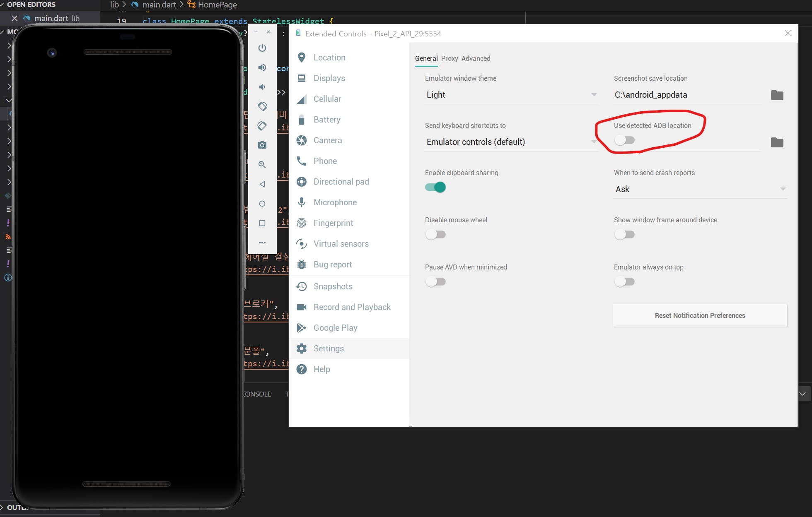Image resolution: width=812 pixels, height=517 pixels.
Task: Open the Battery controls
Action: (349, 120)
